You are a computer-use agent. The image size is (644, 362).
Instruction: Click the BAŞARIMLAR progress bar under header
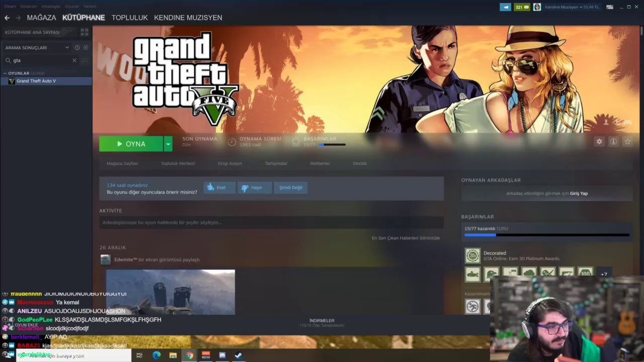(332, 145)
